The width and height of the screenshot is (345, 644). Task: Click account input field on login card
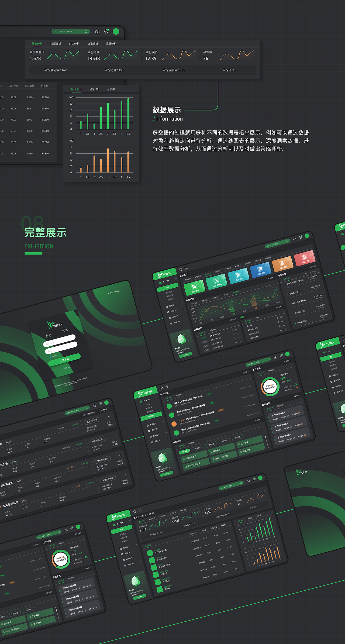pos(59,340)
